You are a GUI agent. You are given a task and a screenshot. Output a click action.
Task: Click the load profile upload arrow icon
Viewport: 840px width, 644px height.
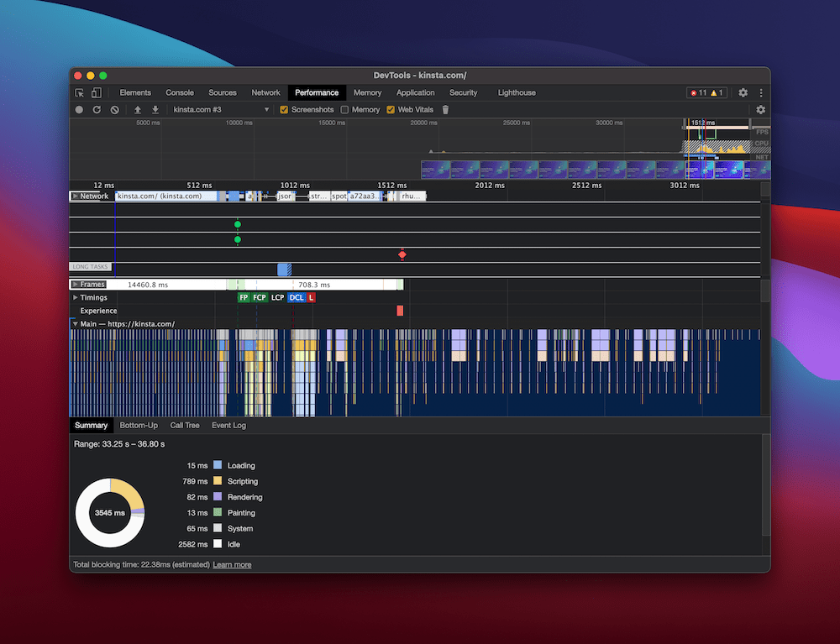click(x=137, y=109)
